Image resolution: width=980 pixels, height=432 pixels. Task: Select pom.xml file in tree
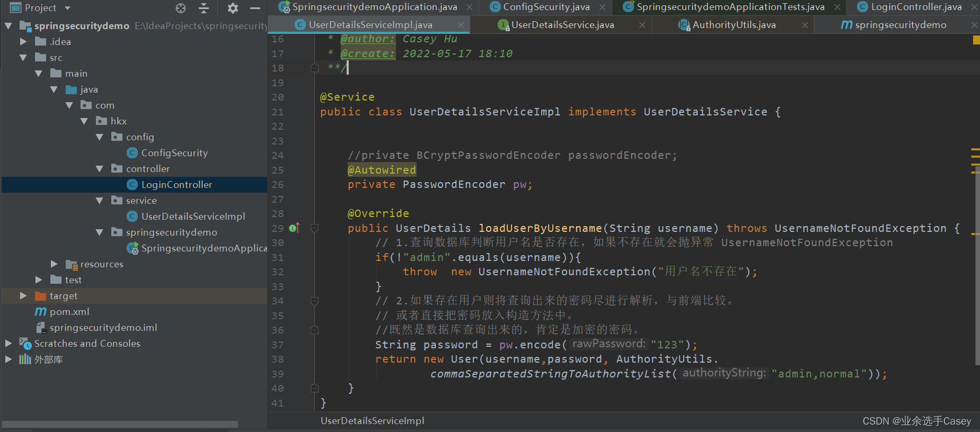[69, 311]
